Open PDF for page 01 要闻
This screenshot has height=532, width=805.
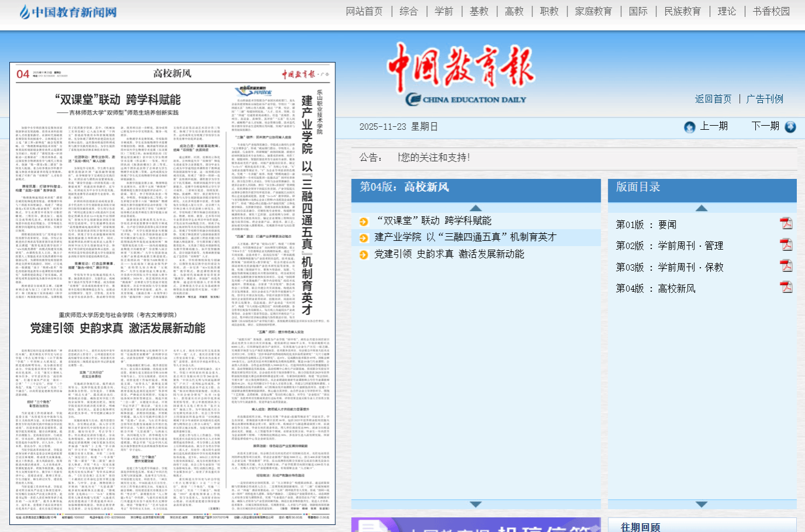pos(786,223)
